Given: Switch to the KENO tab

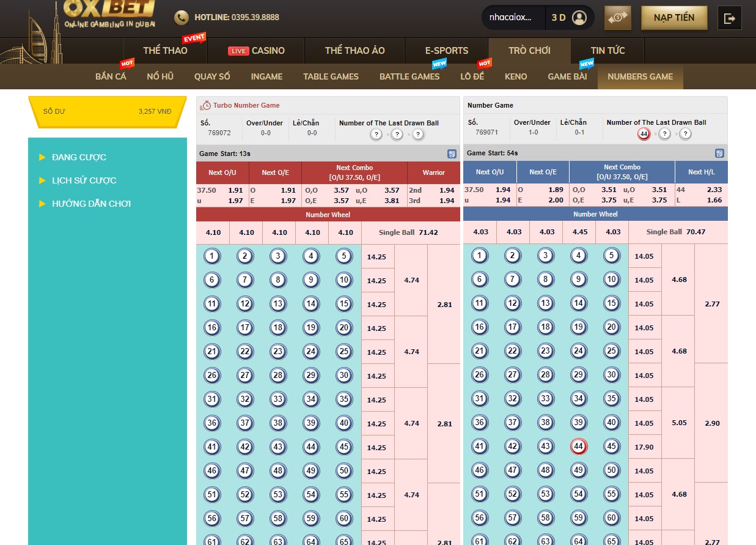Looking at the screenshot, I should click(516, 76).
